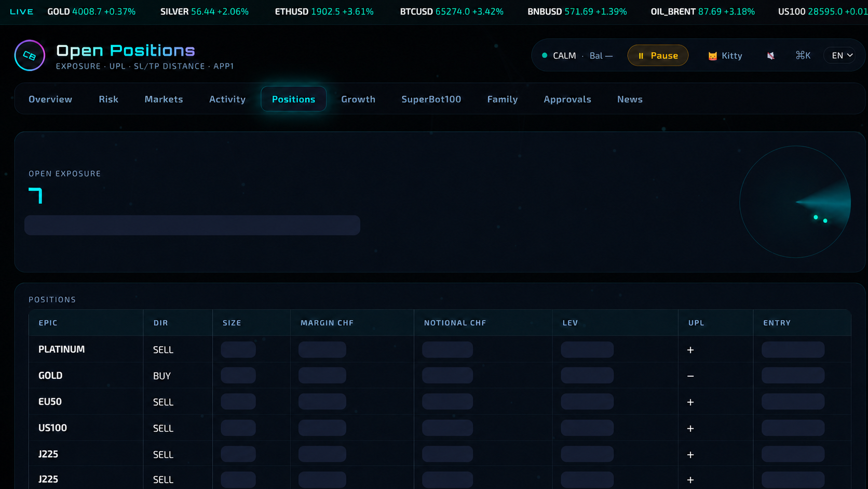Click the US100 28595.0 ticker quote
The width and height of the screenshot is (868, 489).
pos(823,11)
